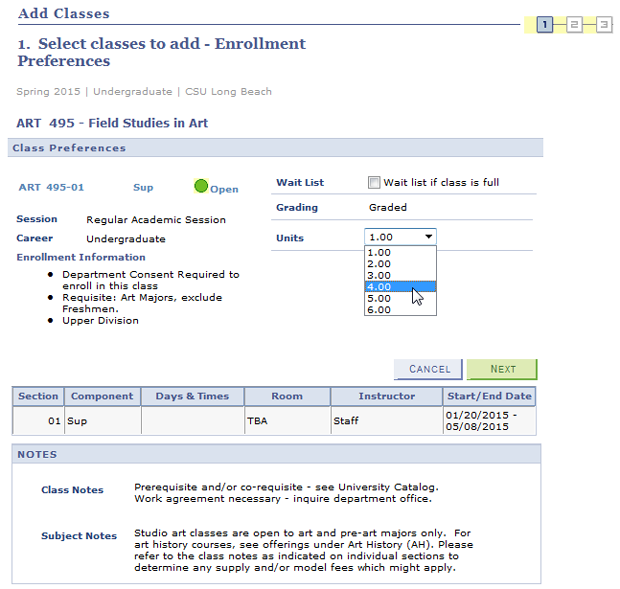
Task: Click the Graded grading value
Action: (388, 208)
